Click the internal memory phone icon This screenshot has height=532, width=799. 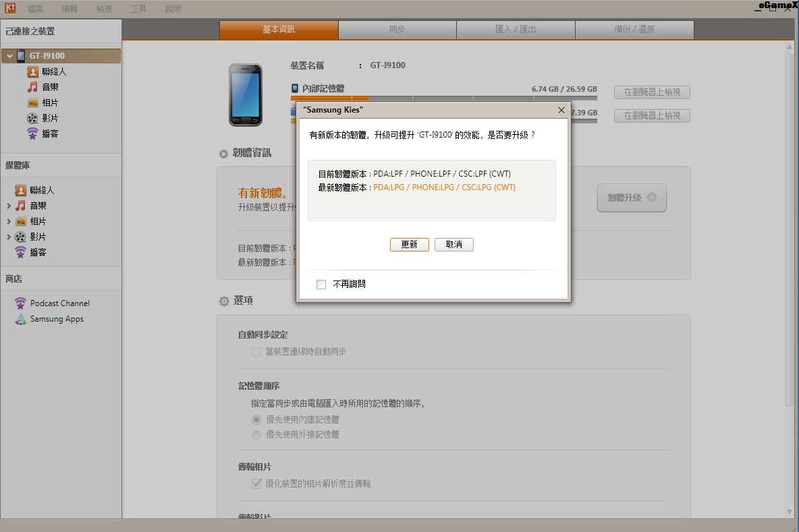[x=294, y=88]
